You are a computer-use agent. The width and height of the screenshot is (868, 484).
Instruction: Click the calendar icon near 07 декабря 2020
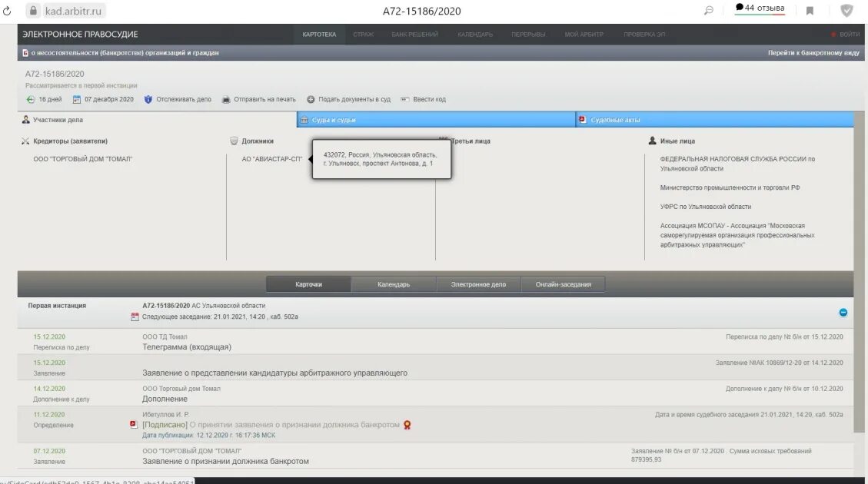pyautogui.click(x=77, y=100)
